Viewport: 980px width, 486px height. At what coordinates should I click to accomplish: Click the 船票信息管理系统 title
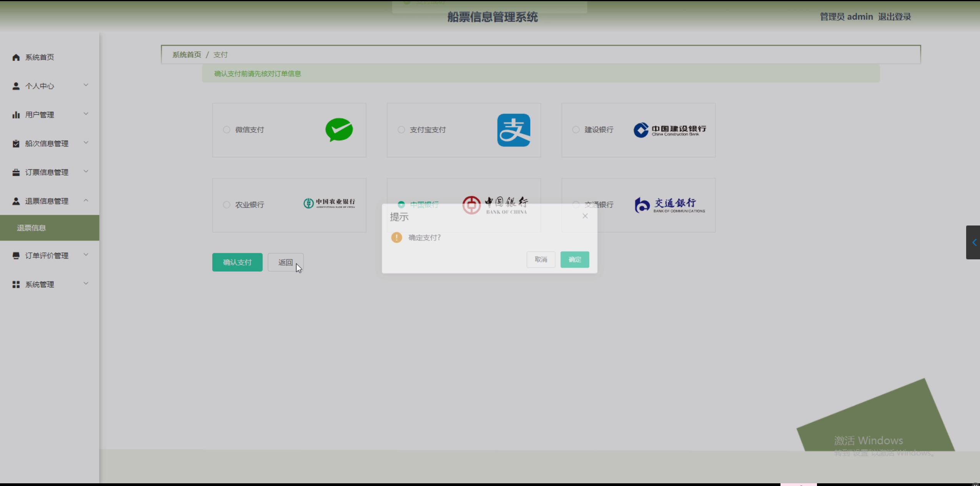[492, 17]
